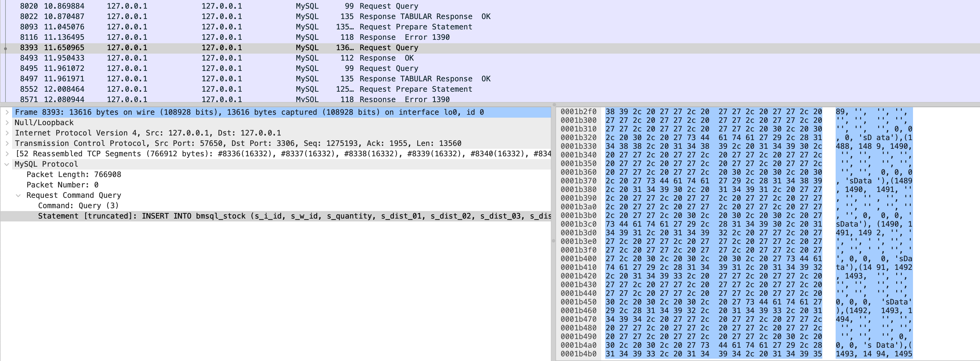Viewport: 980px width, 361px height.
Task: Click hex offset 0001b2f0 in bytes pane
Action: pyautogui.click(x=580, y=112)
